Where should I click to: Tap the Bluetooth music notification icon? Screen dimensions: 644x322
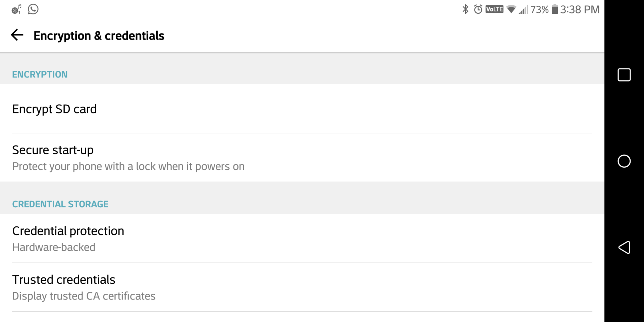click(16, 9)
